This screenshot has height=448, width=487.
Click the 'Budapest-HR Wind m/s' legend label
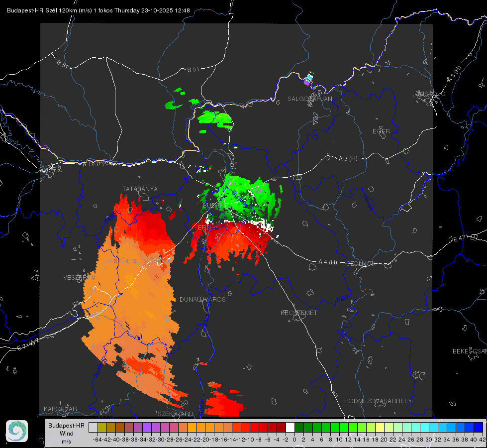[x=67, y=434]
